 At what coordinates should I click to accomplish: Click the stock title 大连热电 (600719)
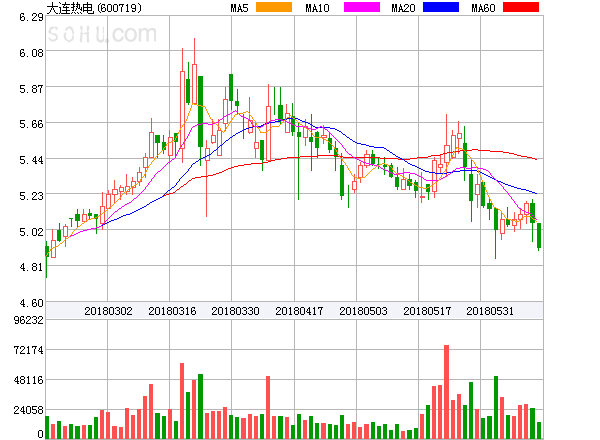(94, 8)
